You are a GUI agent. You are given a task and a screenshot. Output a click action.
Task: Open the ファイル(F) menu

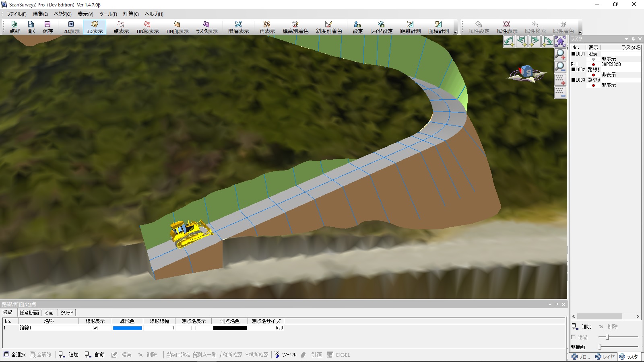pyautogui.click(x=17, y=14)
